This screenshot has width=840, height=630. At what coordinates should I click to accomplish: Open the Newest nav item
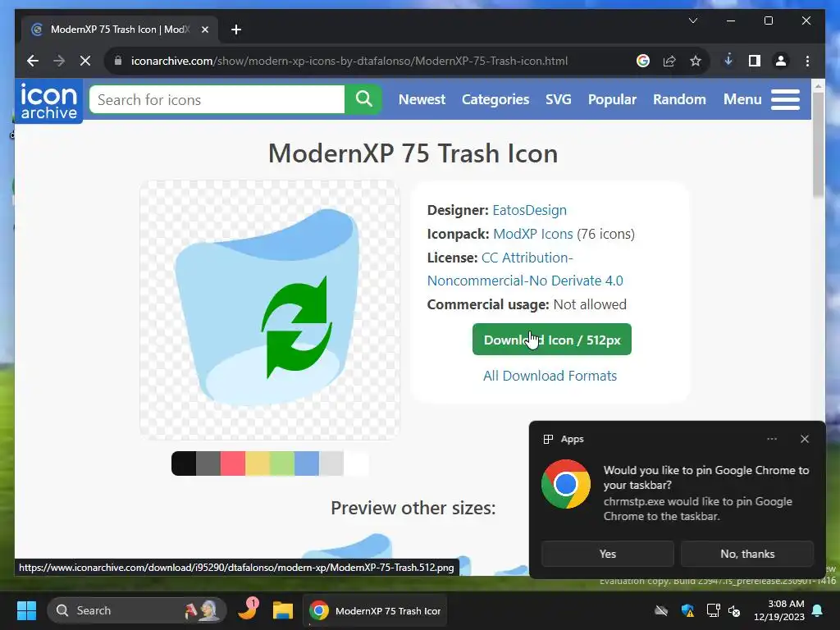coord(422,99)
